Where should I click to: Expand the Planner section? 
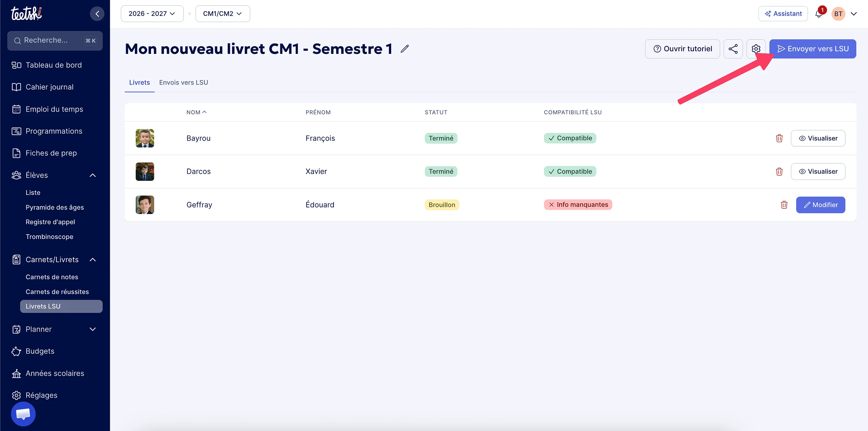point(93,329)
